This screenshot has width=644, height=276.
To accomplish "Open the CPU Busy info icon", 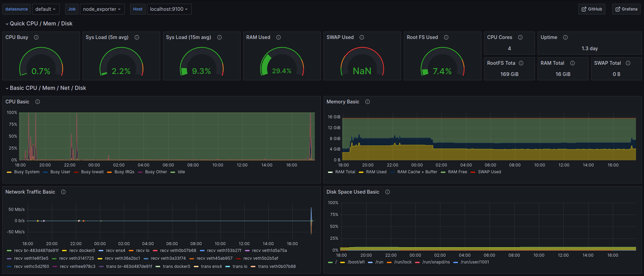I will (36, 37).
